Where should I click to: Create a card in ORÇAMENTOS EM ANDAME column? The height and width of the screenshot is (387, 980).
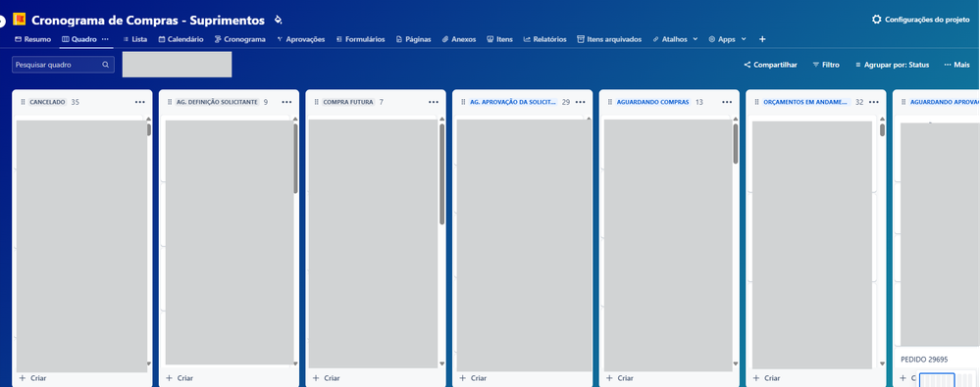[767, 377]
